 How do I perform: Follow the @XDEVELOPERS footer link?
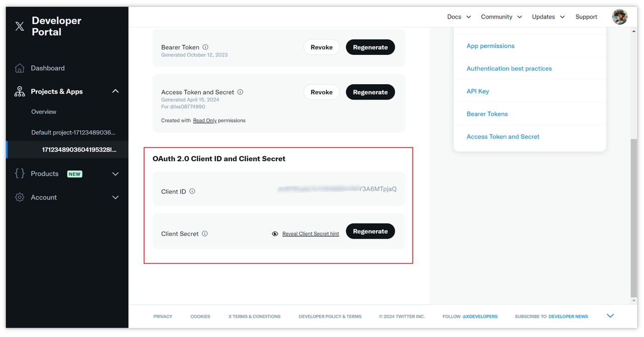480,316
